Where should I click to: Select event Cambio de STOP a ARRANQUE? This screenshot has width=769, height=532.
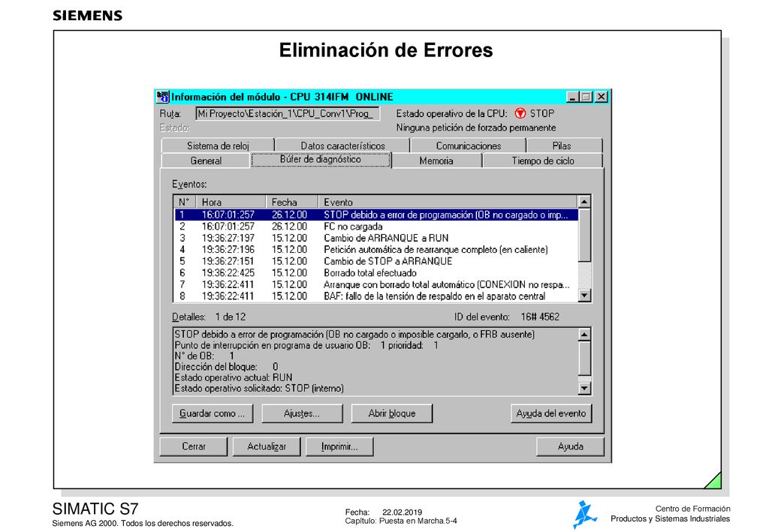[376, 261]
